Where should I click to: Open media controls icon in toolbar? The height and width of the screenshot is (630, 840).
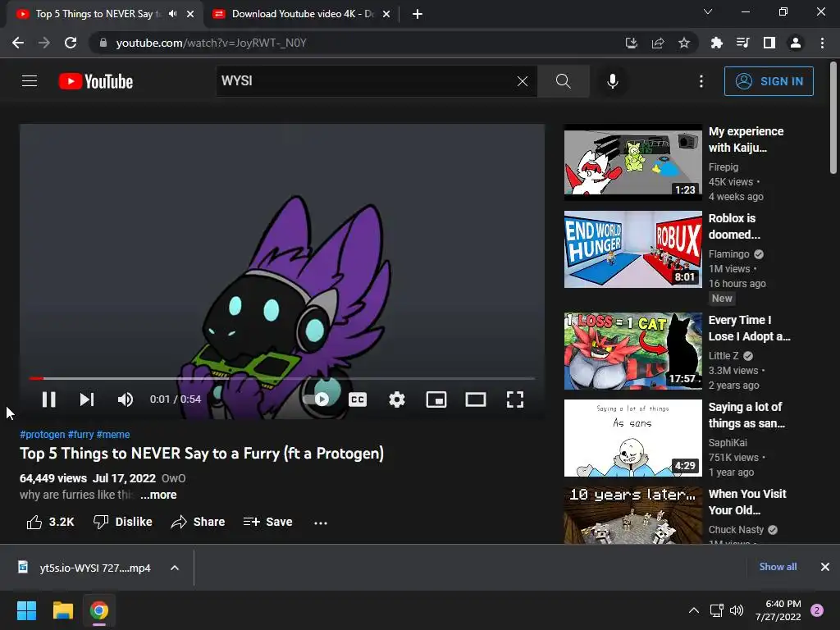[x=742, y=43]
